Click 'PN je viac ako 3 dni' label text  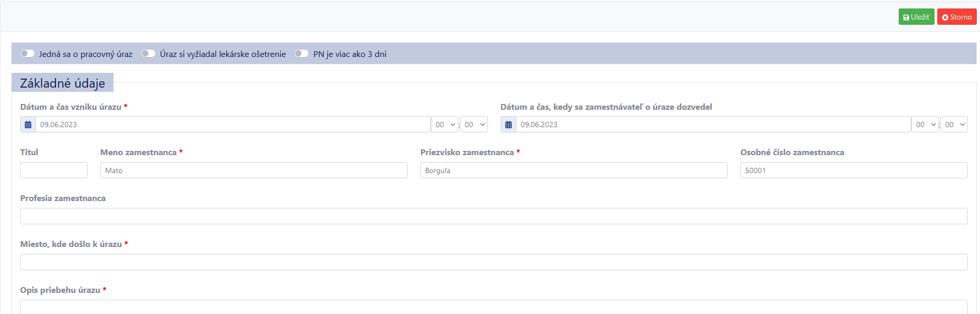tap(350, 54)
